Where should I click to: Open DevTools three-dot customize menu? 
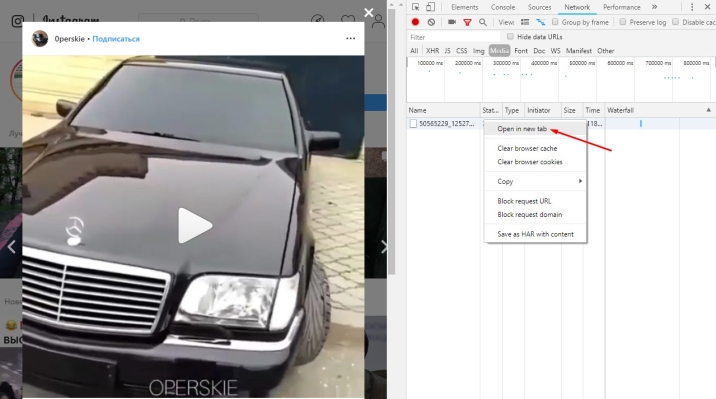coord(692,7)
